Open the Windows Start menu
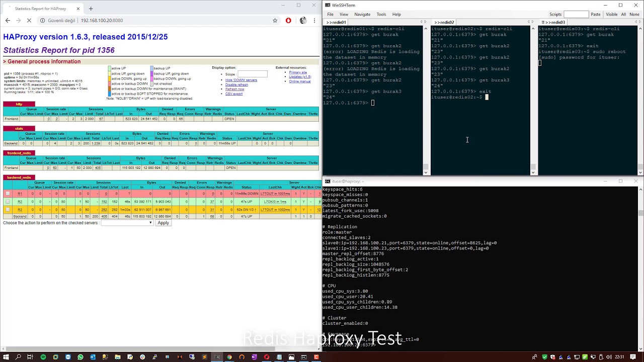 click(6, 357)
